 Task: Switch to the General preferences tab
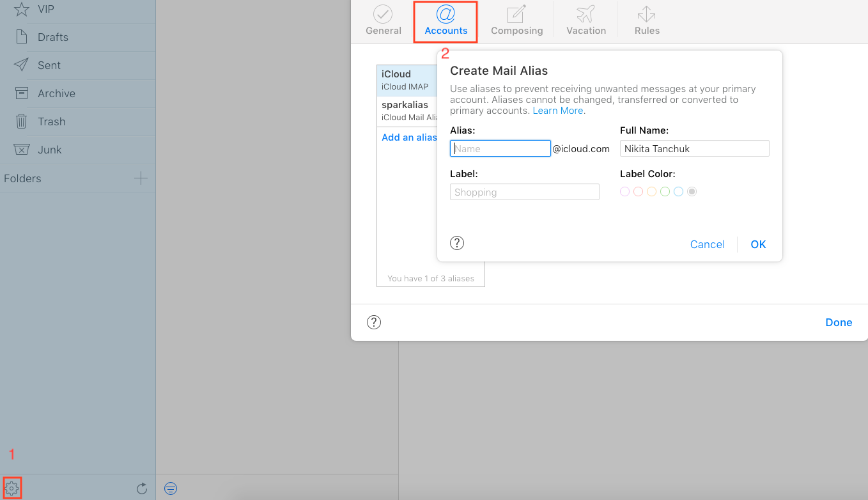pyautogui.click(x=384, y=20)
